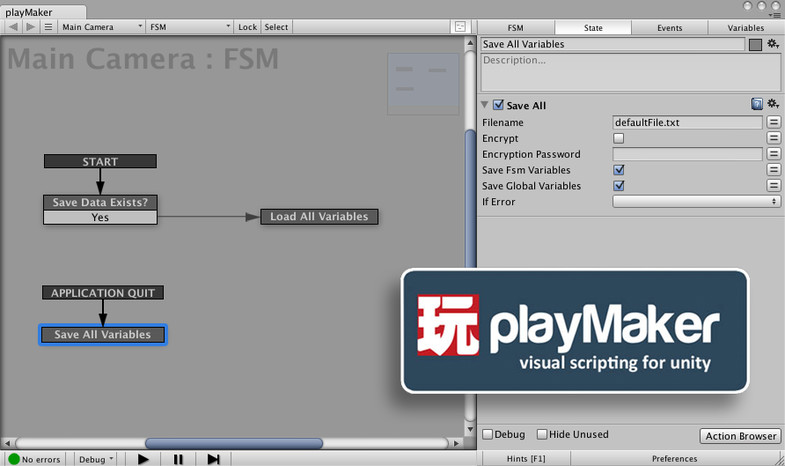The height and width of the screenshot is (466, 785).
Task: Toggle variable option button for Save Global Variables
Action: (773, 186)
